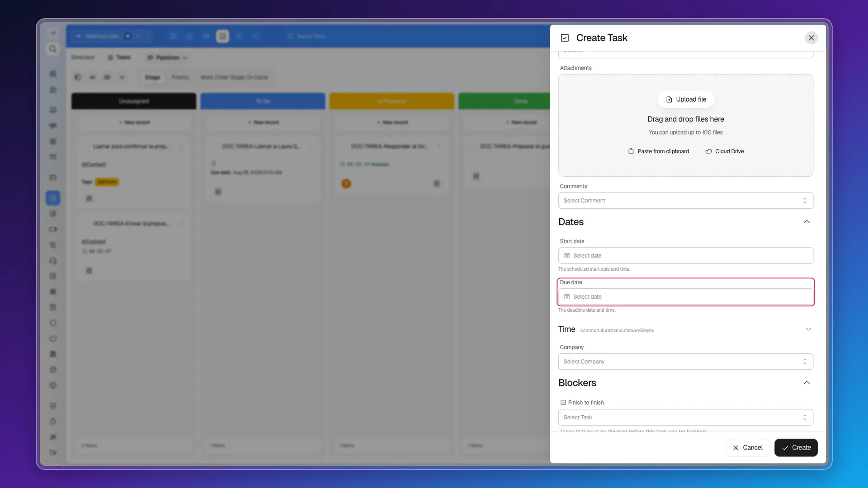This screenshot has height=488, width=868.
Task: Cancel the task creation
Action: tap(747, 448)
